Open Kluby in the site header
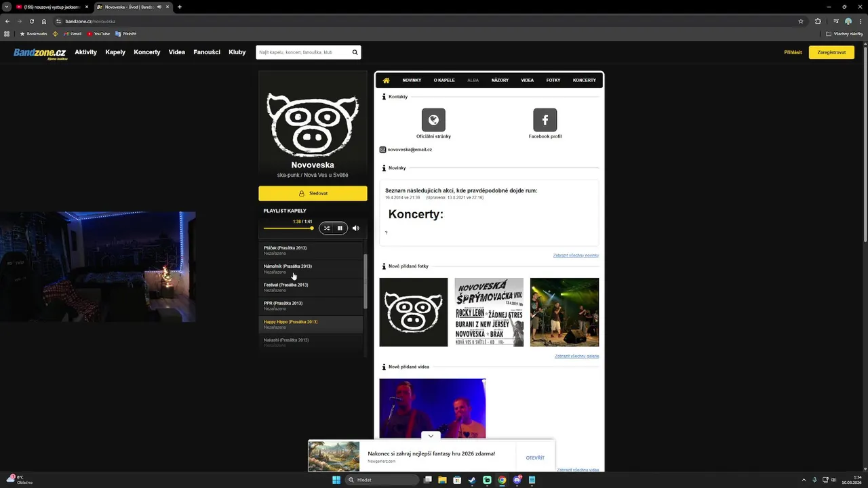The height and width of the screenshot is (488, 868). point(237,52)
